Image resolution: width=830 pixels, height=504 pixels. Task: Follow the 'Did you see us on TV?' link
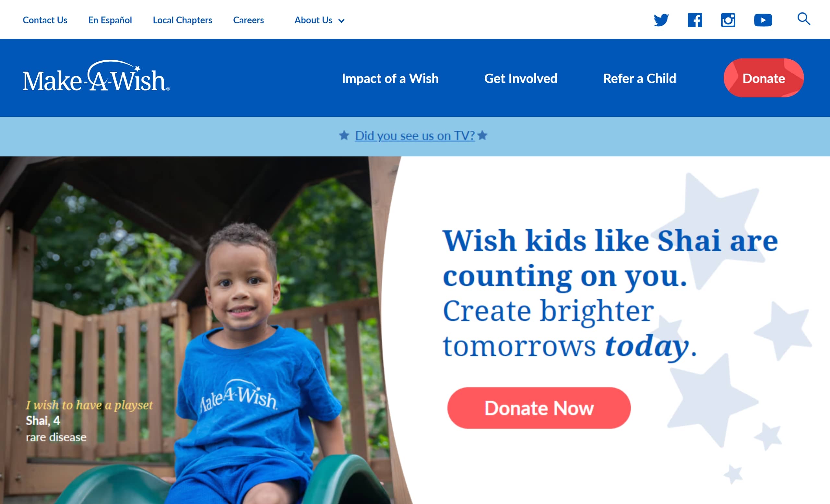pos(415,136)
